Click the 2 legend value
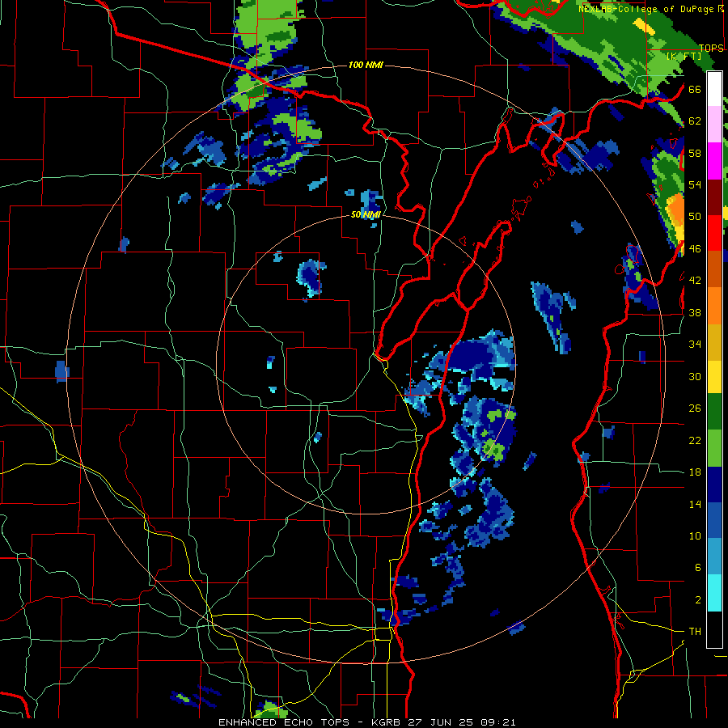 pos(698,600)
